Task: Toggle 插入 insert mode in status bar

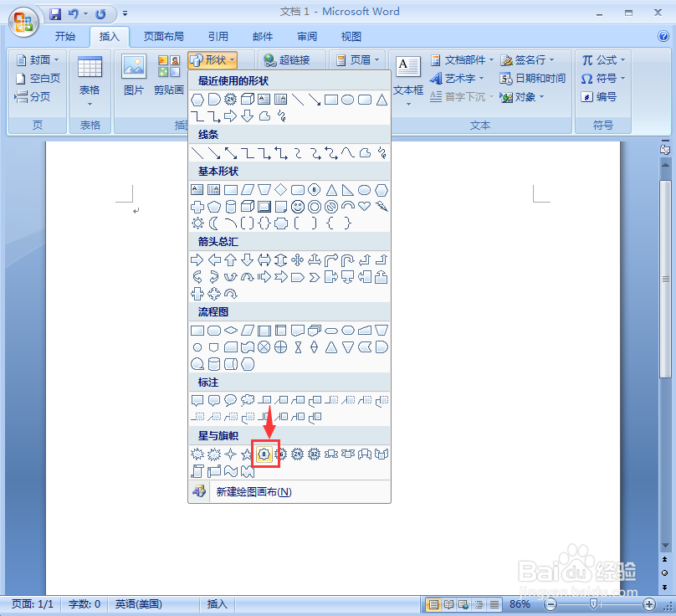Action: [x=217, y=604]
